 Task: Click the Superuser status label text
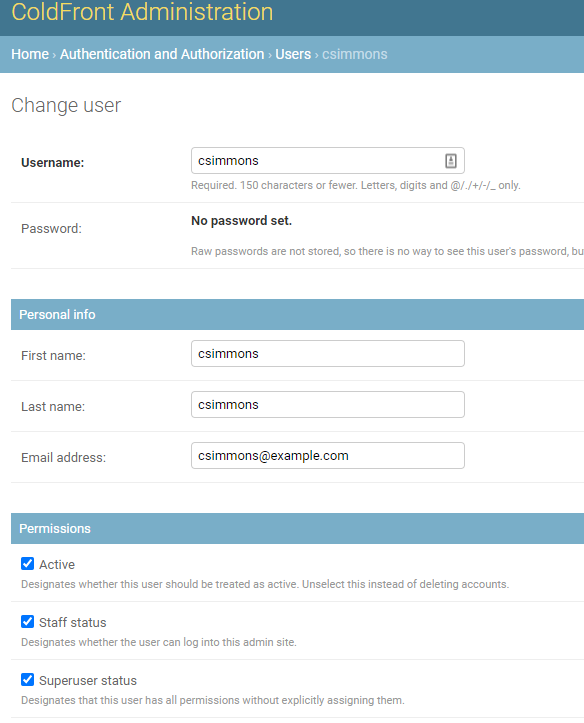pyautogui.click(x=88, y=681)
